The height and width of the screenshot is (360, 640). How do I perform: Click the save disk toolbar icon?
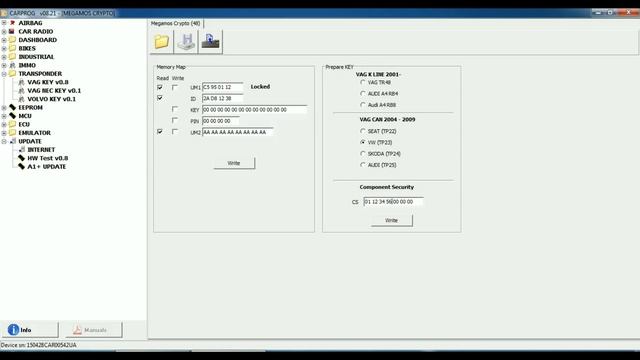coord(186,42)
